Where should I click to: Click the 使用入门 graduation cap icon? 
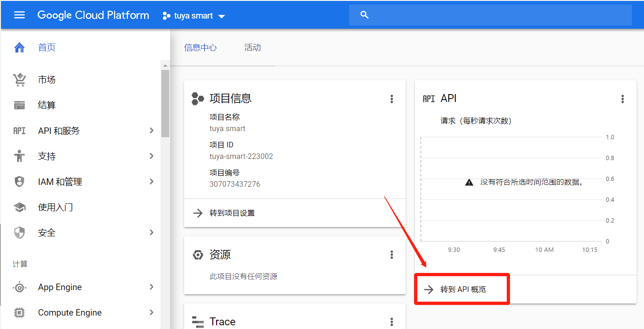pos(19,207)
